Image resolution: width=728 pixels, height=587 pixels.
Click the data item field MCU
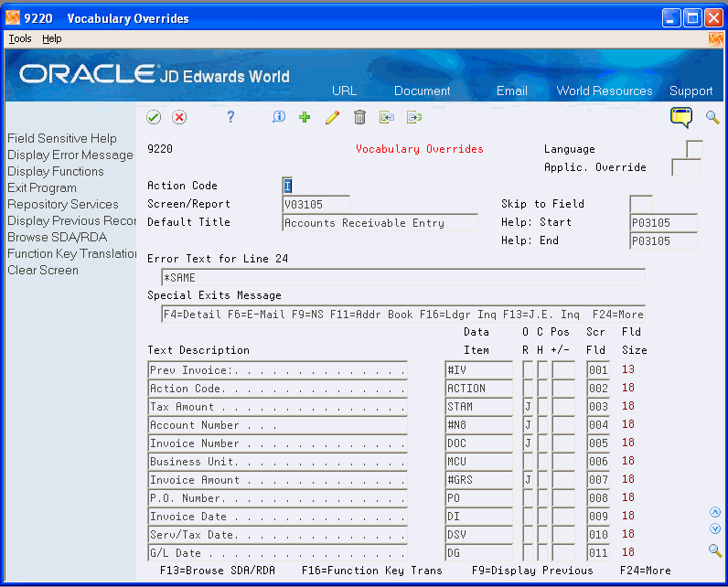pyautogui.click(x=478, y=461)
